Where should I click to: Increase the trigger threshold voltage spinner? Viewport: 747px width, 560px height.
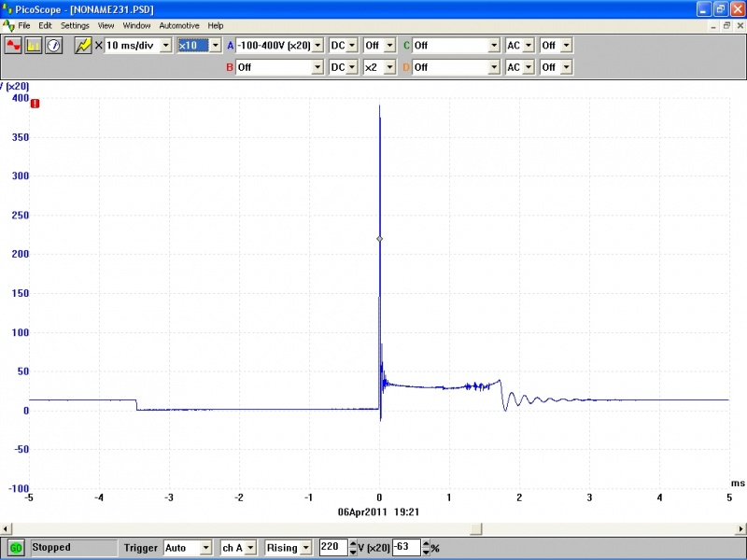351,544
